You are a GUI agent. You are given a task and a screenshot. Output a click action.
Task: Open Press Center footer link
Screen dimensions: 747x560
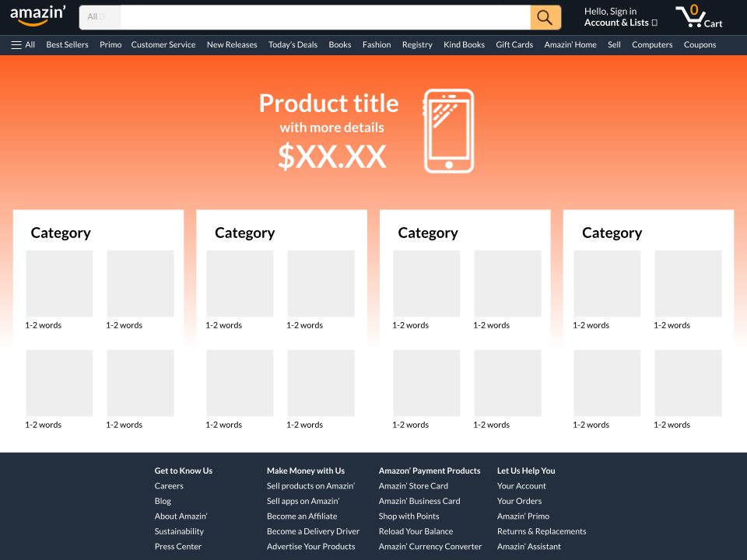(177, 547)
